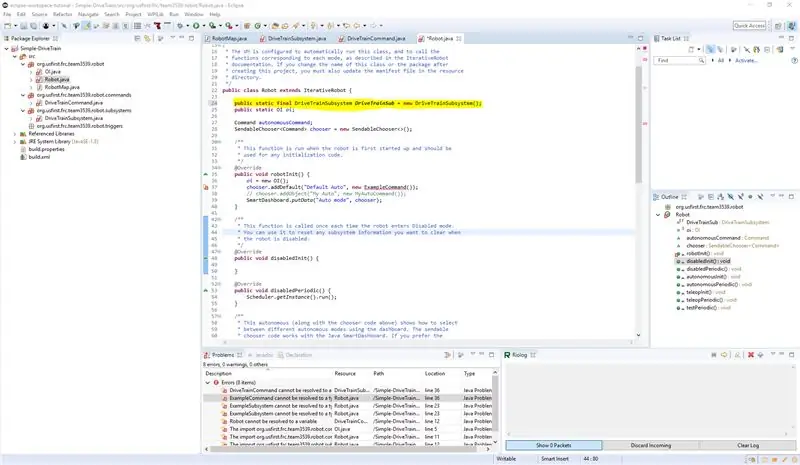Click the Save All toolbar icon
Screen dimensions: 800x465
(x=33, y=26)
